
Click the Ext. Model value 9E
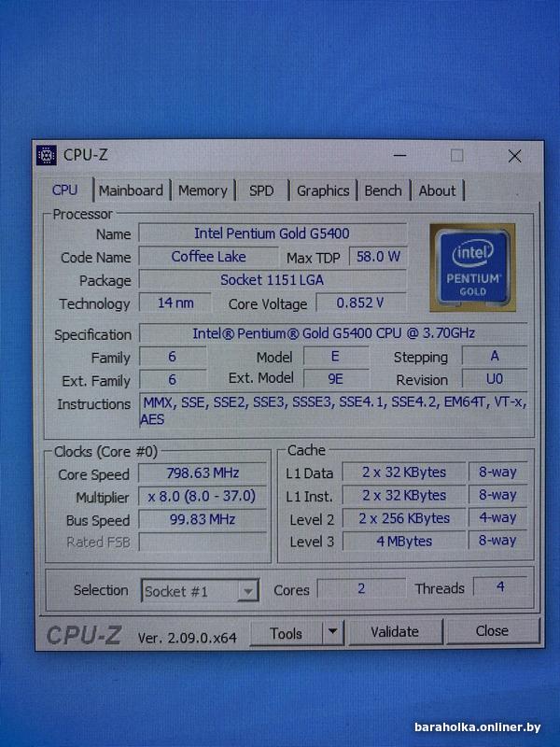click(336, 379)
